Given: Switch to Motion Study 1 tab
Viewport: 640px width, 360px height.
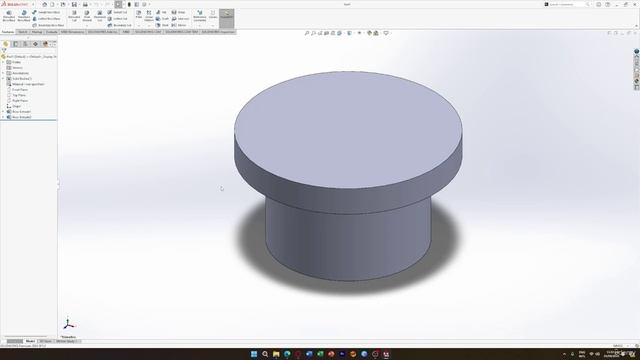Looking at the screenshot, I should coord(67,341).
